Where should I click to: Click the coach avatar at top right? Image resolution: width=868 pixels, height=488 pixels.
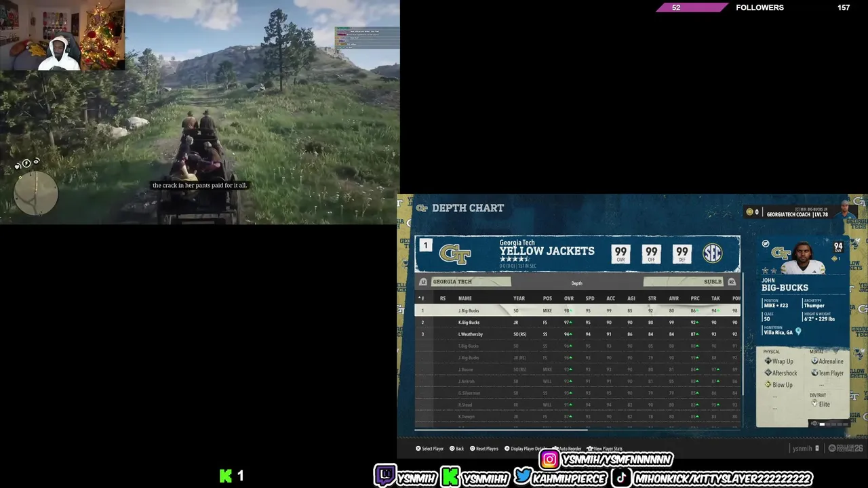tap(844, 209)
